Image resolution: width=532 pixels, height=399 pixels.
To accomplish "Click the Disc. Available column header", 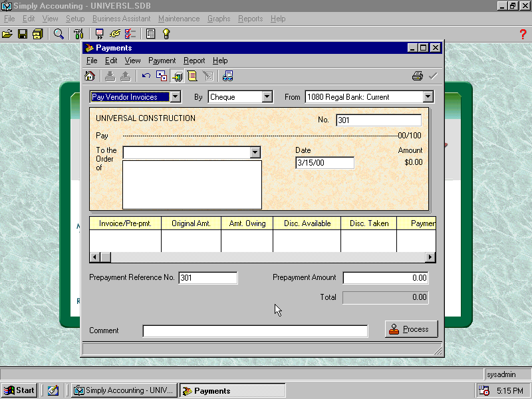I will [307, 223].
